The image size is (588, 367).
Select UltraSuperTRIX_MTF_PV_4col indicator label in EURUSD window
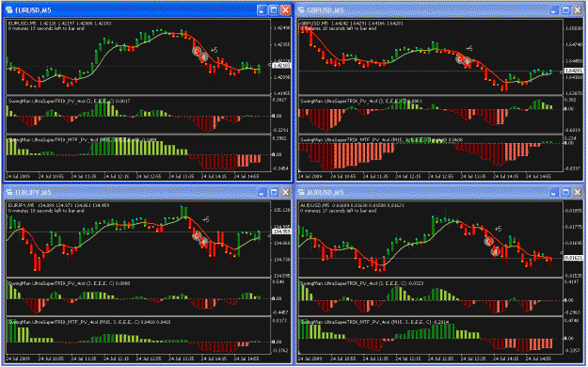[83, 139]
